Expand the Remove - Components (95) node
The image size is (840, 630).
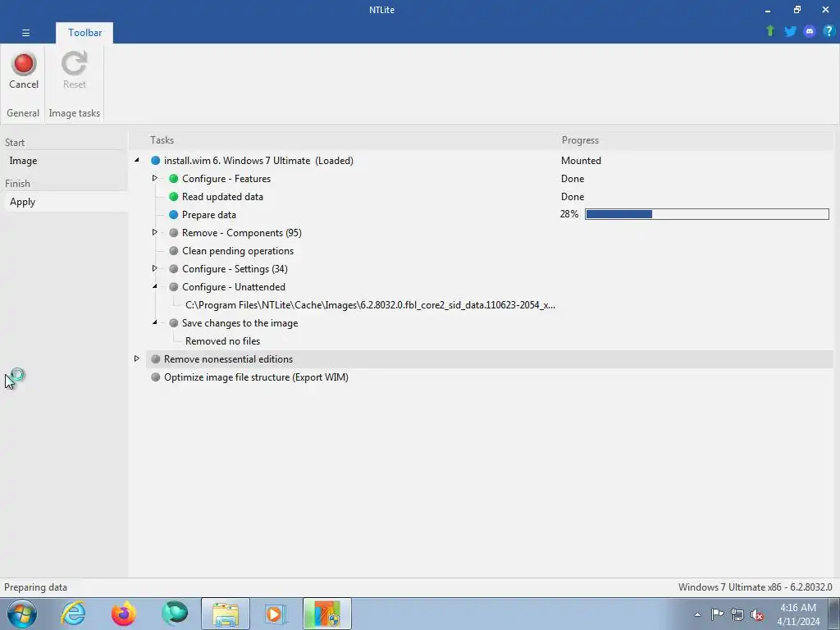coord(155,232)
